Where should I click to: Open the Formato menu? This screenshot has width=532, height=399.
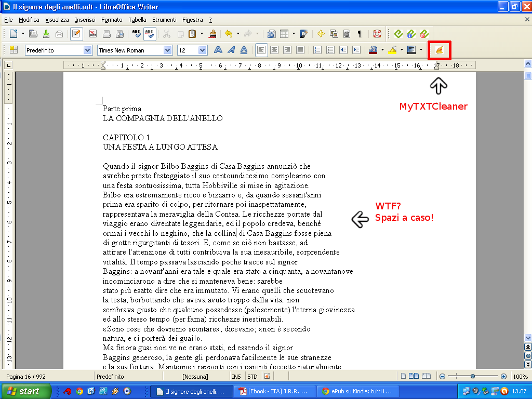click(x=112, y=20)
